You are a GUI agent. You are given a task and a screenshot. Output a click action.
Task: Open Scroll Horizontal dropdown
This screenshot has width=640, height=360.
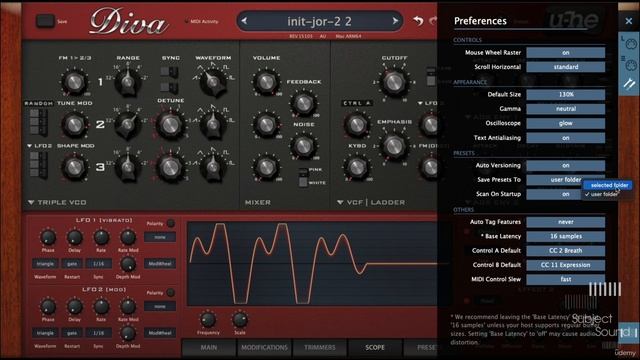565,67
